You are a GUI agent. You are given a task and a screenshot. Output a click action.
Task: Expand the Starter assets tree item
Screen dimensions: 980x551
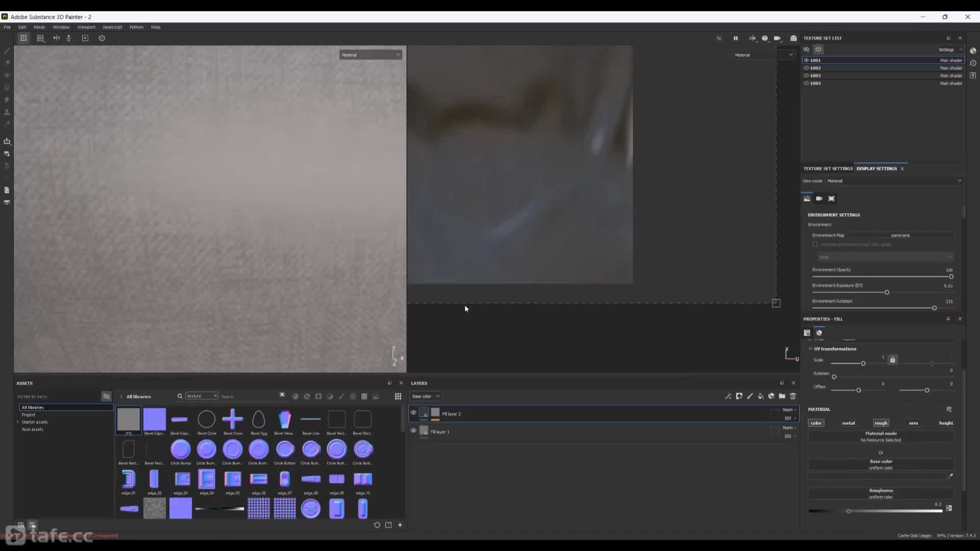click(18, 422)
